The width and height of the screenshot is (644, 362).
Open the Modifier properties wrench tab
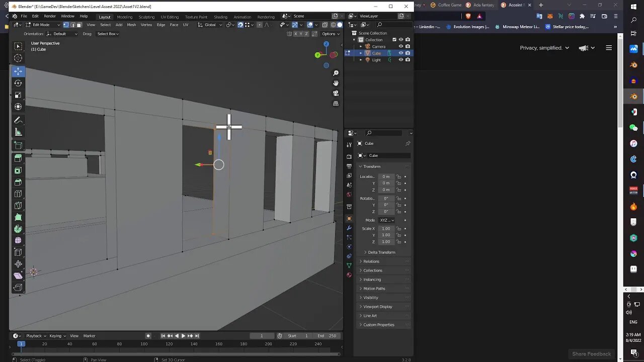click(349, 228)
